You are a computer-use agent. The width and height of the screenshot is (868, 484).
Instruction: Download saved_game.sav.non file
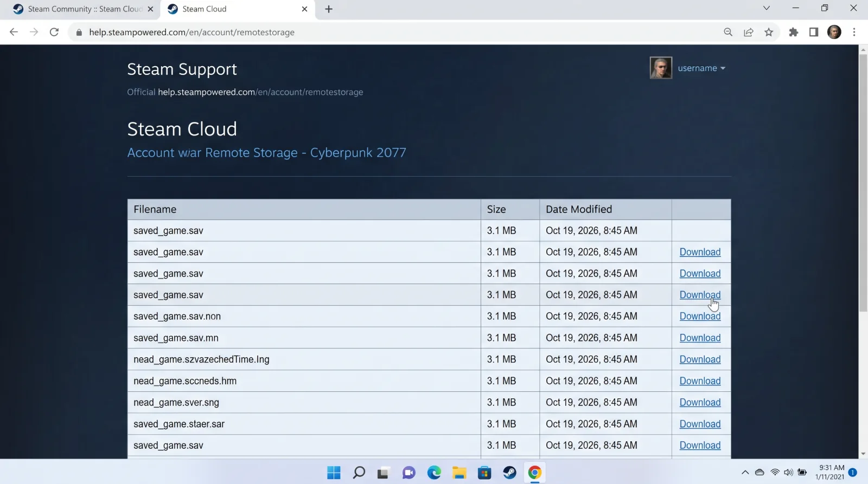point(700,317)
